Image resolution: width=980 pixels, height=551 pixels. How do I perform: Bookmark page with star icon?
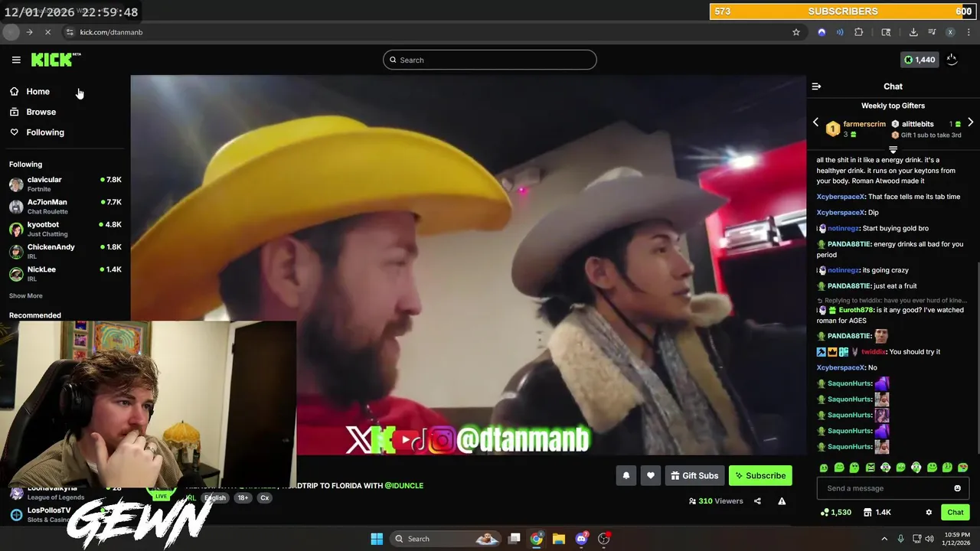click(796, 32)
